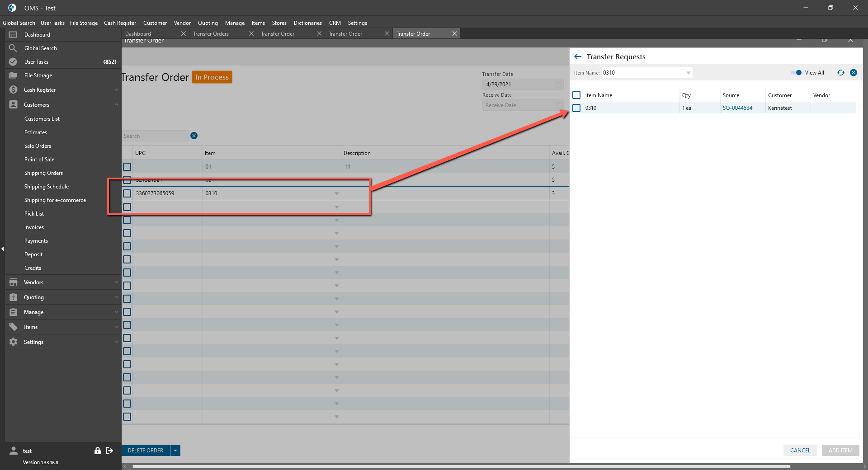Click the horizontal scrollbar at the bottom

(x=461, y=466)
